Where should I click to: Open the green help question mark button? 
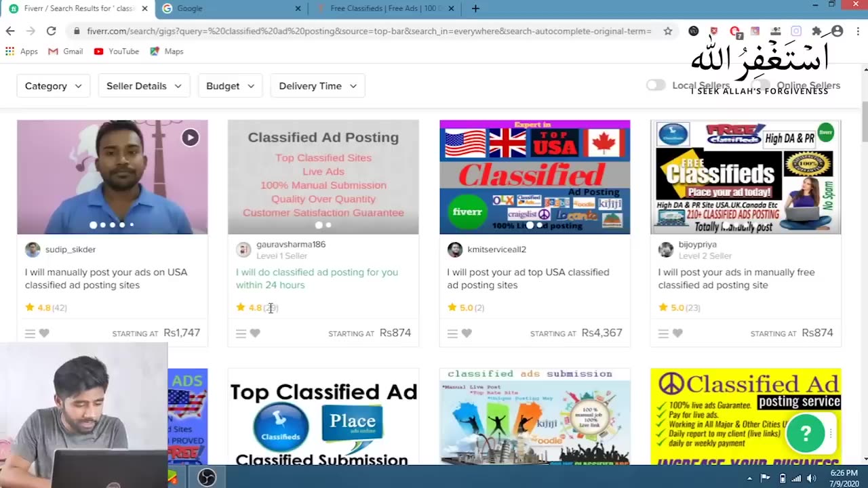(806, 434)
